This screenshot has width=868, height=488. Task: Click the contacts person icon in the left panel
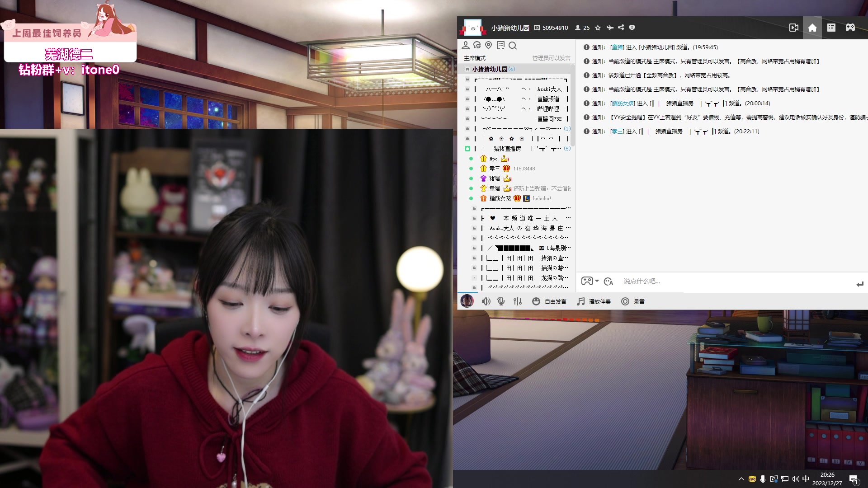[465, 46]
